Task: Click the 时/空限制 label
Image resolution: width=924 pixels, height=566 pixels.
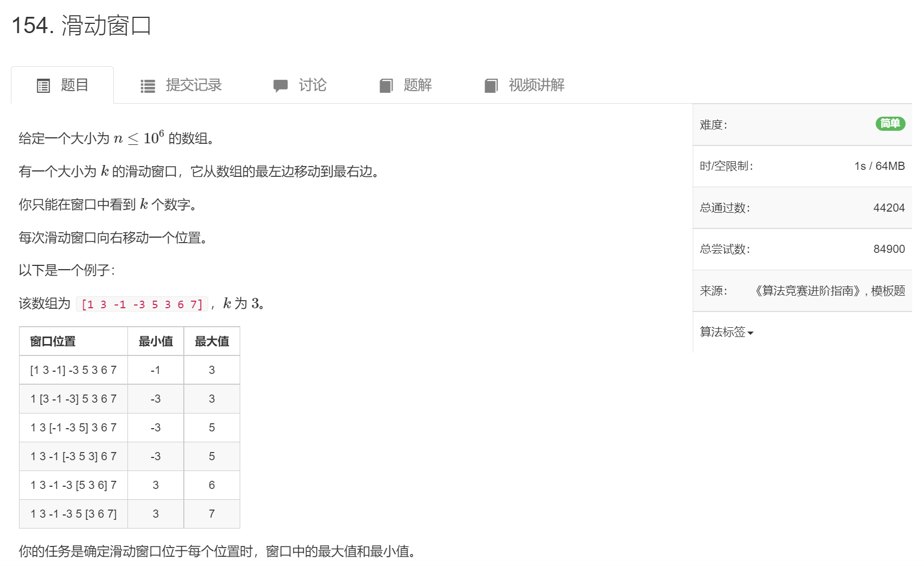Action: (x=727, y=166)
